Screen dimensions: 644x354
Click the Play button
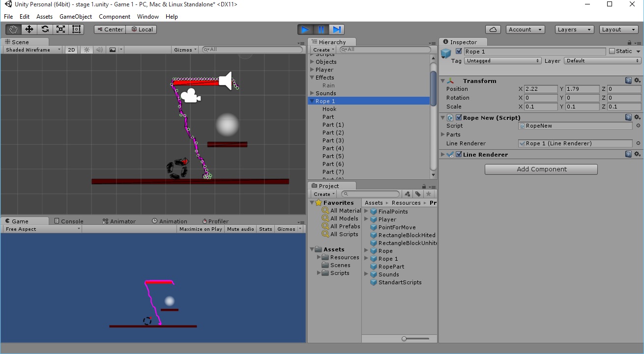(x=305, y=29)
